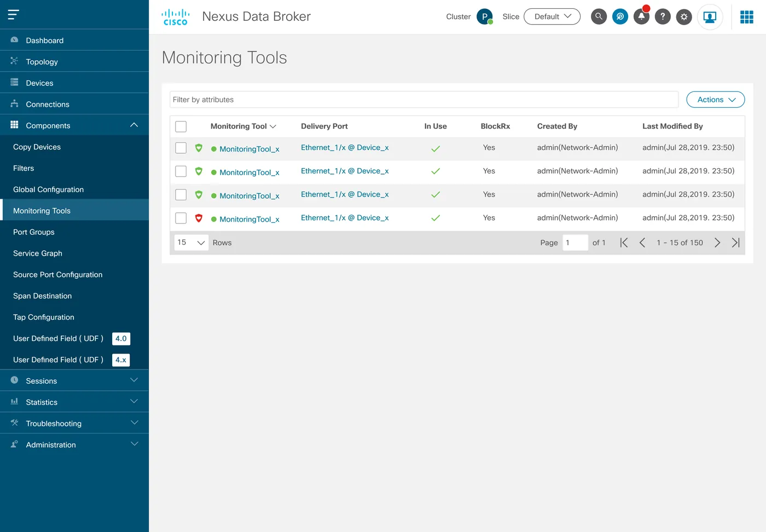The width and height of the screenshot is (766, 532).
Task: Open the settings gear icon
Action: pos(684,17)
